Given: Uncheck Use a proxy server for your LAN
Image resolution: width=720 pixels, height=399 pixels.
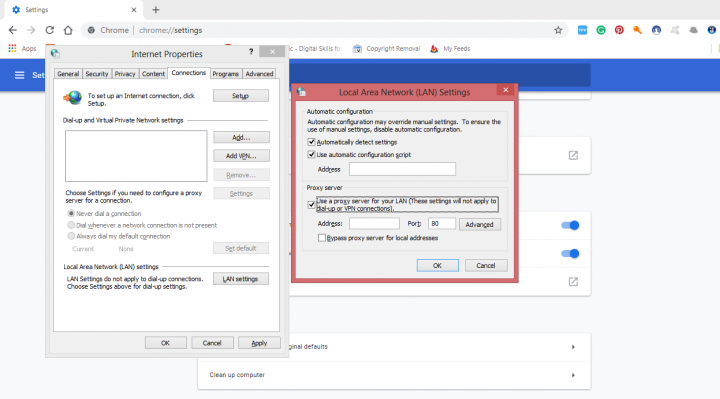Looking at the screenshot, I should tap(311, 204).
